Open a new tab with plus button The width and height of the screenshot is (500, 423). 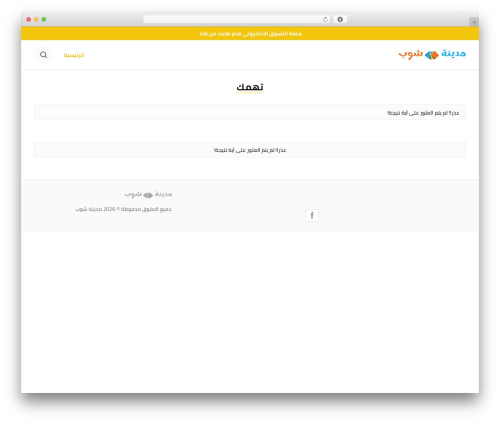474,22
